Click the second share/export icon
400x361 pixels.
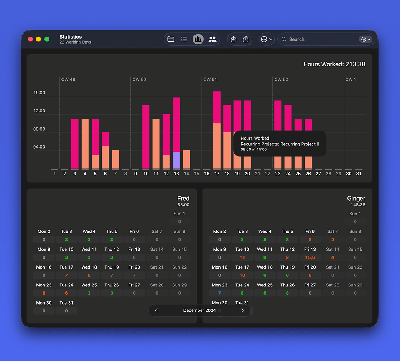pos(246,39)
